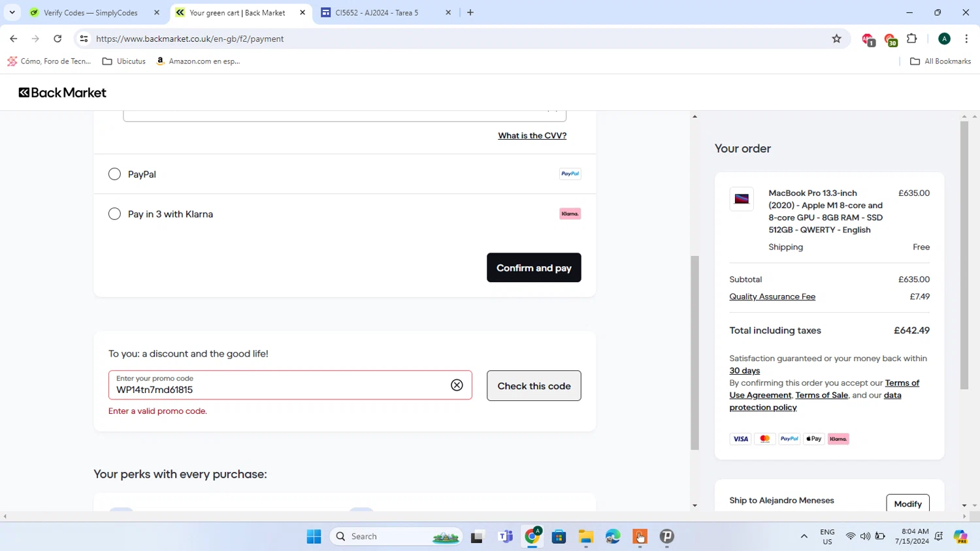
Task: Open the Wi-Fi network icon in the tray
Action: (850, 537)
